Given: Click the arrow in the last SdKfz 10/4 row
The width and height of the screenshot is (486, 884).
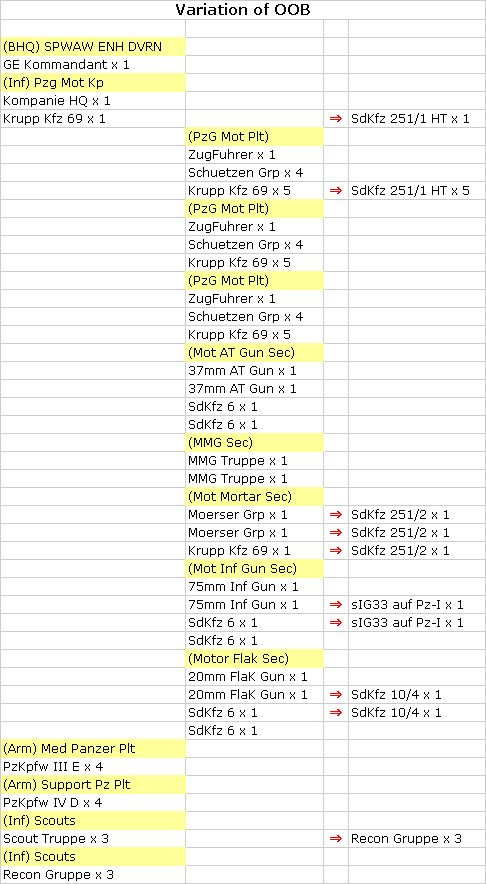Looking at the screenshot, I should click(x=335, y=713).
